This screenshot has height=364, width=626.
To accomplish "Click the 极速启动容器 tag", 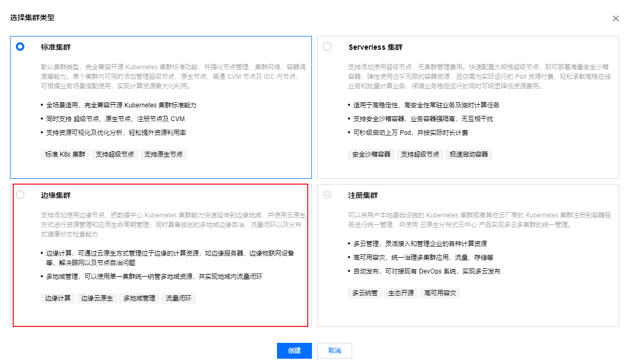I will (469, 154).
